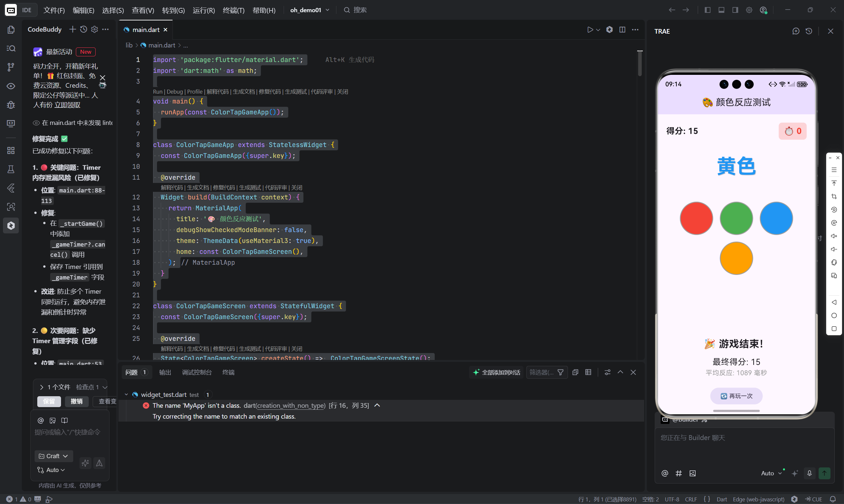
Task: Open CodeBuddy chat history icon
Action: (83, 29)
